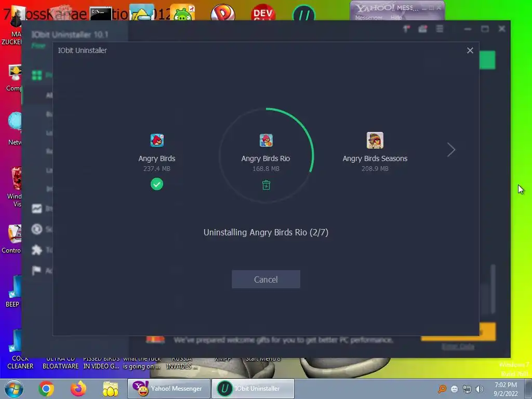532x399 pixels.
Task: Open Help menu in Yahoo Messenger window
Action: (x=396, y=17)
